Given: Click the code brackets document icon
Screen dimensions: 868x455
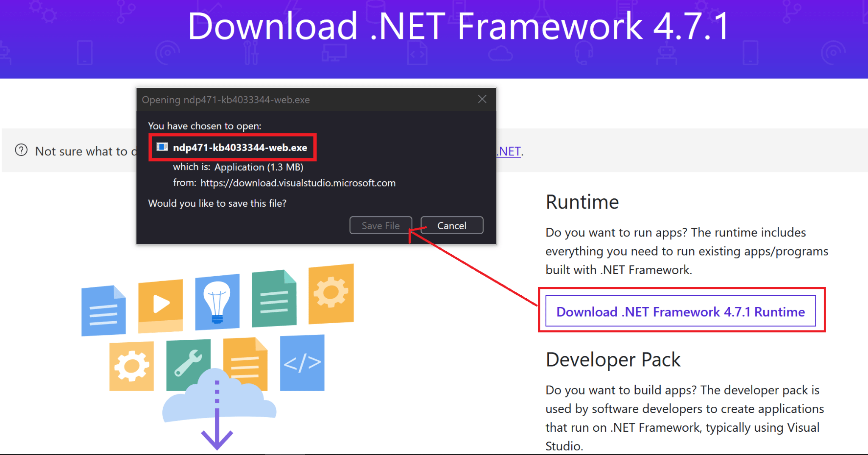Looking at the screenshot, I should click(302, 363).
